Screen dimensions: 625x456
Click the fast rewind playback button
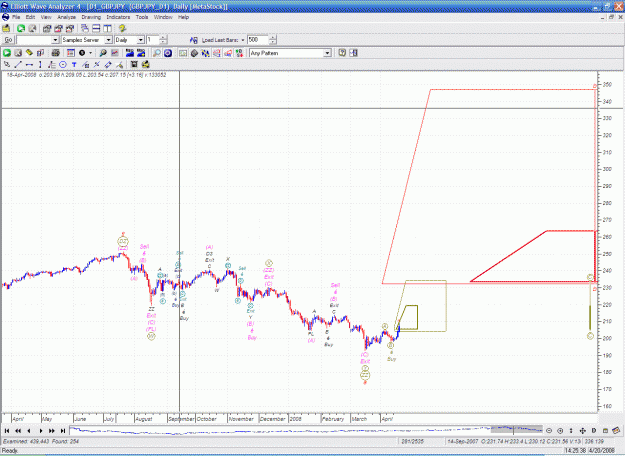(18, 430)
